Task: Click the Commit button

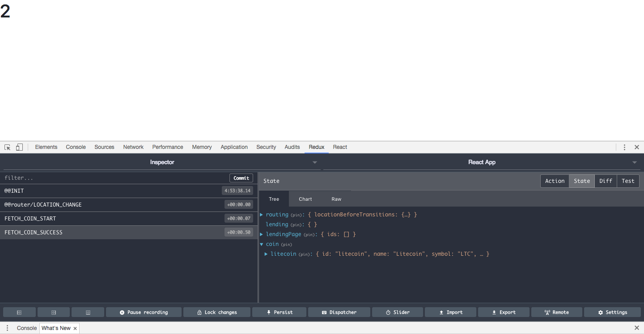Action: click(x=241, y=178)
